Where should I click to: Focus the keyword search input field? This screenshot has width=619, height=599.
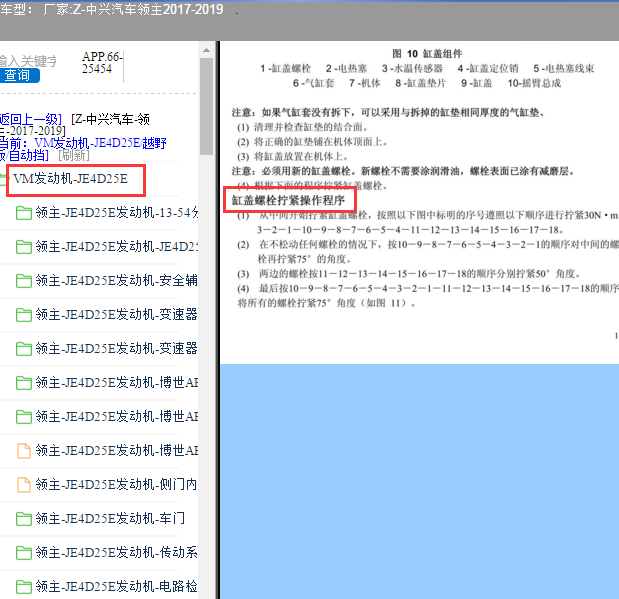28,61
